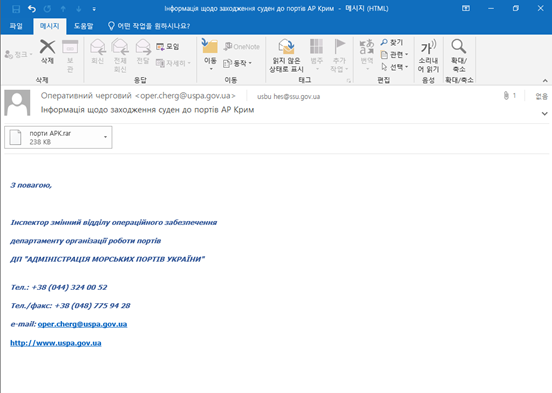Click the 번역 (Translate) button
The width and height of the screenshot is (552, 393).
tap(367, 55)
